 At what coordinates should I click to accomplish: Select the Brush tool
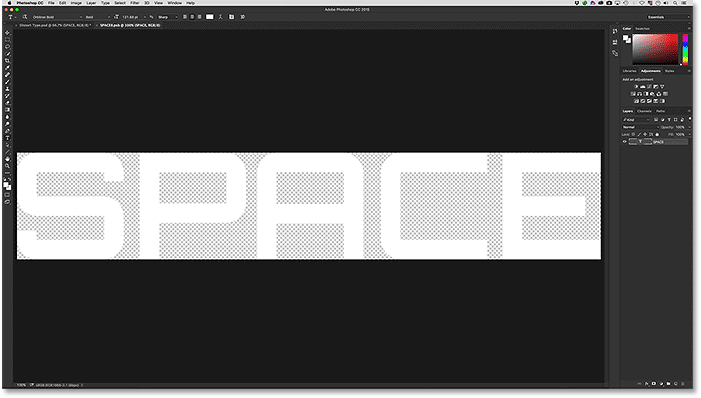7,82
